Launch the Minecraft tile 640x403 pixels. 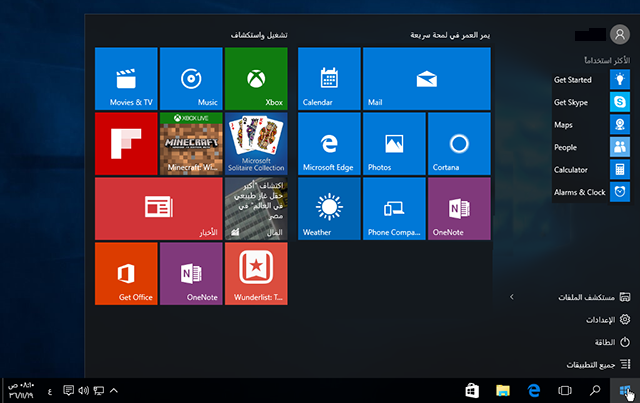click(x=191, y=144)
